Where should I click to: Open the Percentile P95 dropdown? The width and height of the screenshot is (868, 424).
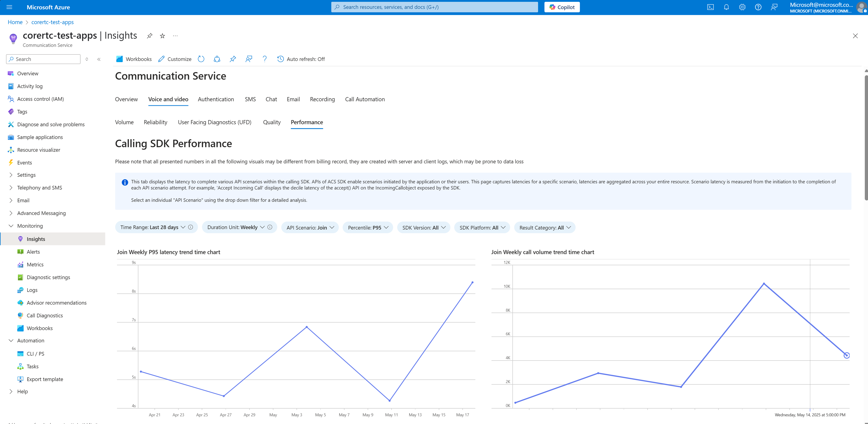coord(368,228)
